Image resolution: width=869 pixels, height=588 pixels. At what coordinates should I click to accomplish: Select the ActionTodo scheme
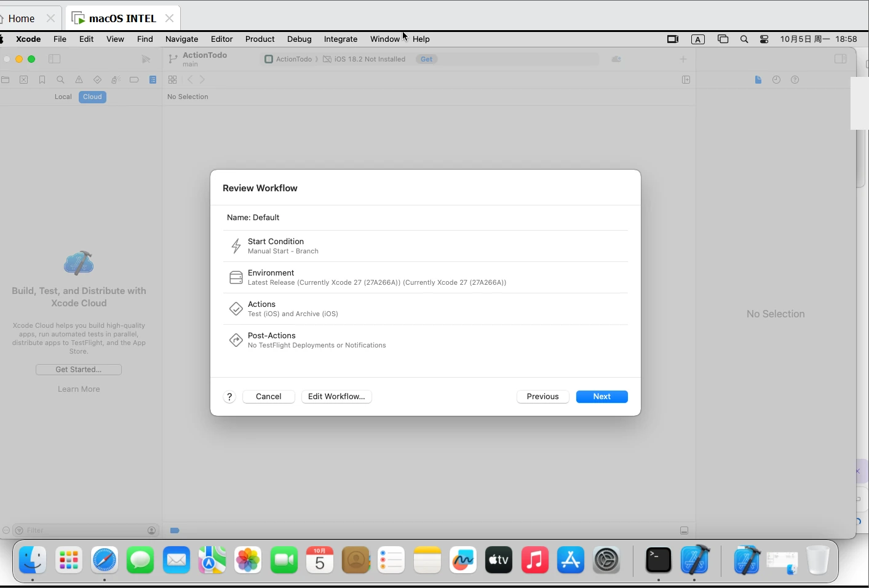288,59
